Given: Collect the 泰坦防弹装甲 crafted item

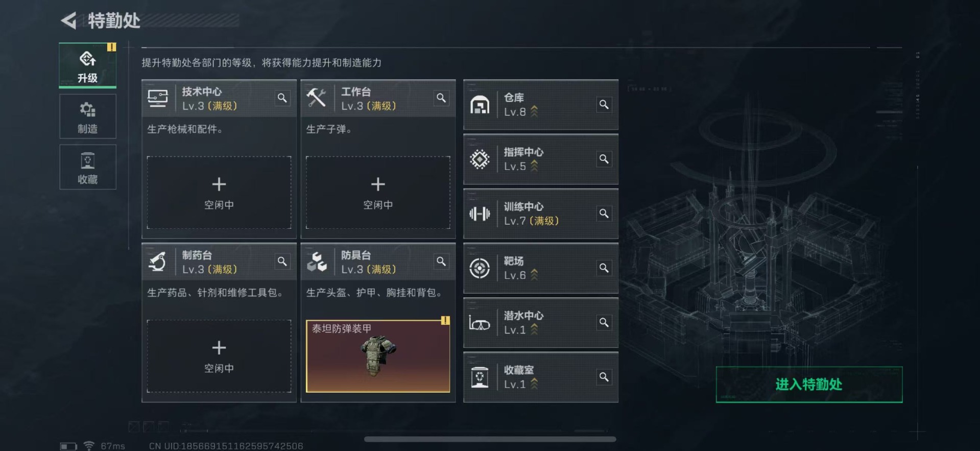Looking at the screenshot, I should pos(378,356).
